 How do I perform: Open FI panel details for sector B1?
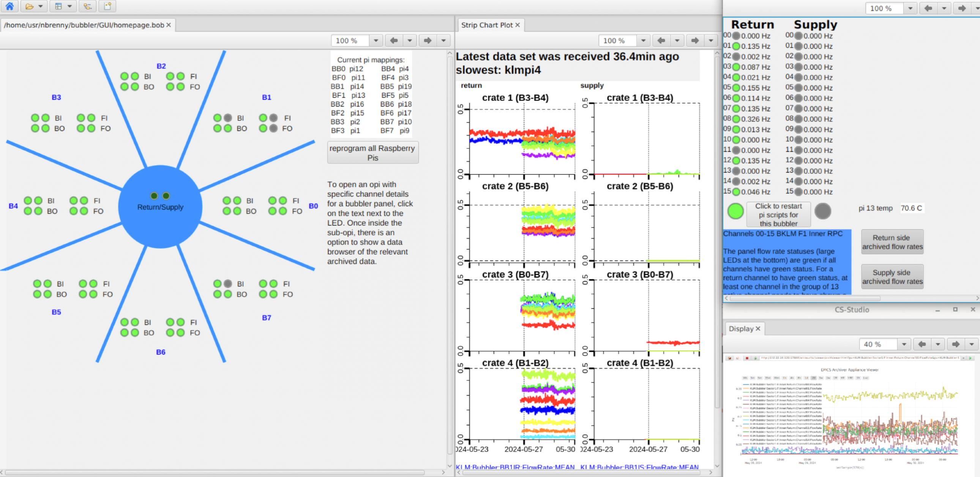287,118
